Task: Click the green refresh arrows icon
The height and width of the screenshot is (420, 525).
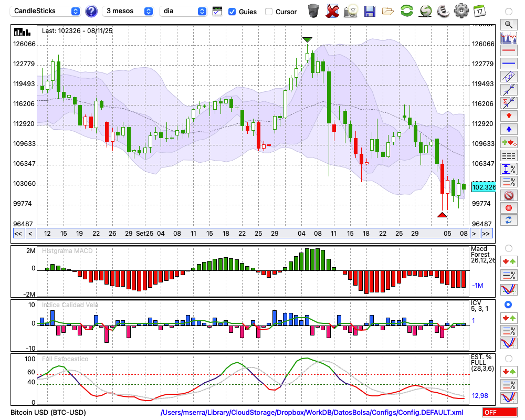Action: pos(406,10)
